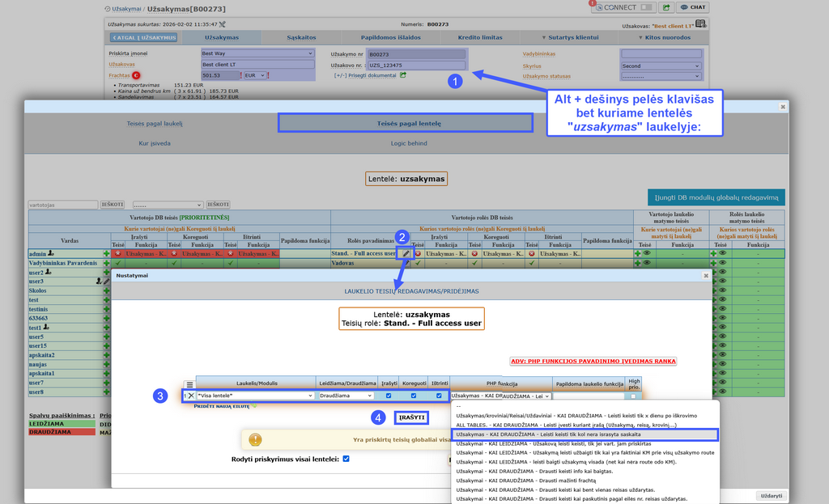Image resolution: width=829 pixels, height=504 pixels.
Task: Open Papildomos išlaidos tab
Action: point(391,37)
